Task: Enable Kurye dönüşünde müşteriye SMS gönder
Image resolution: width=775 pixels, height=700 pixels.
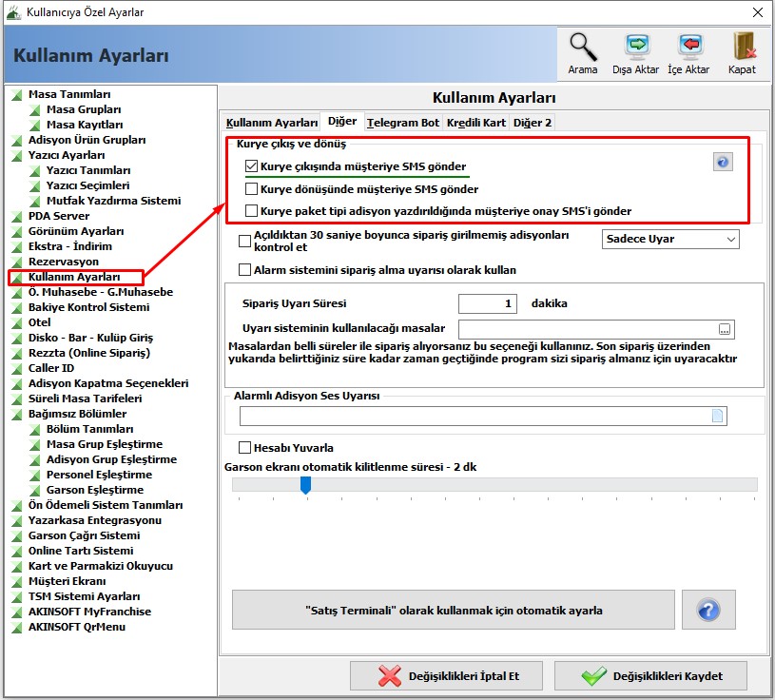Action: [252, 189]
